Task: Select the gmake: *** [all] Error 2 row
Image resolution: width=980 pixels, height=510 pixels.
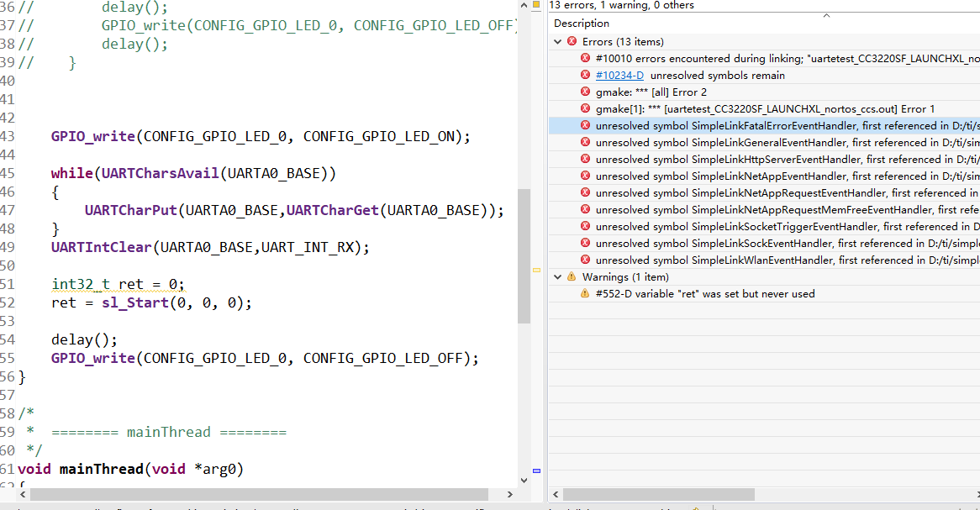Action: 764,92
